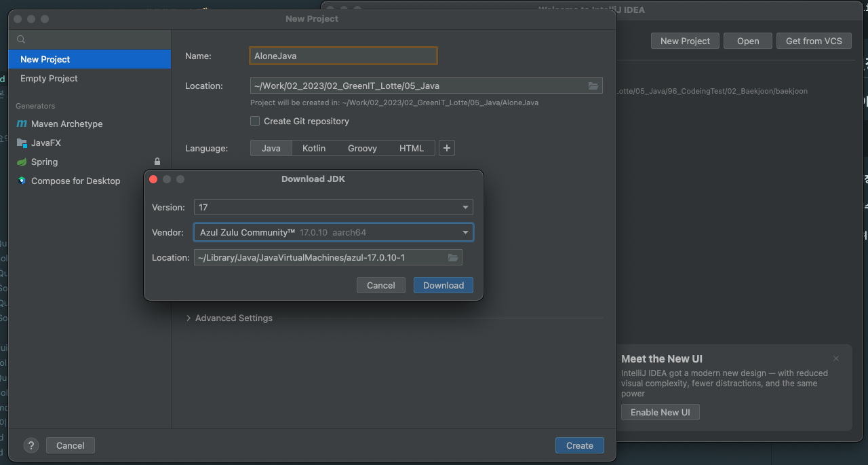This screenshot has height=465, width=868.
Task: Close the Download JDK dialog with red button
Action: coord(153,179)
